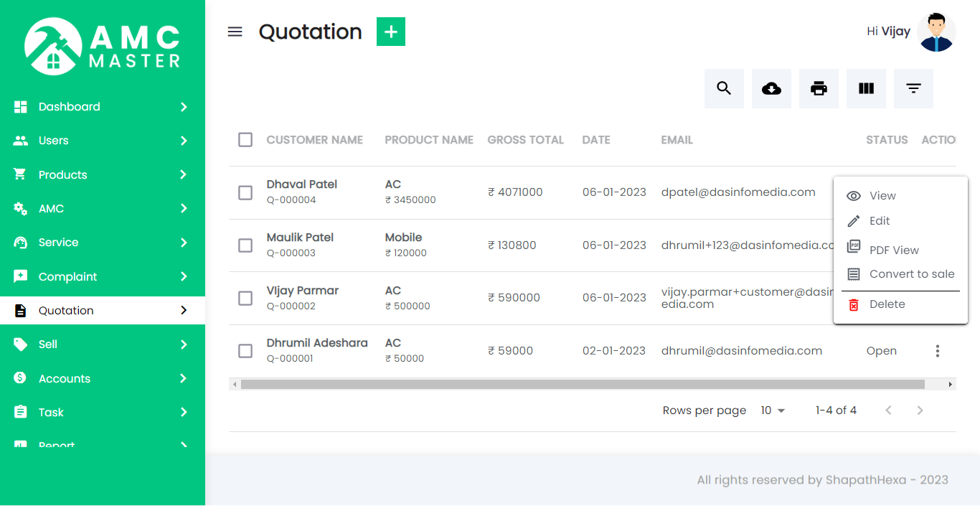Viewport: 980px width, 506px height.
Task: Open three-dot actions for Dhrumil Adeshara
Action: click(x=937, y=351)
